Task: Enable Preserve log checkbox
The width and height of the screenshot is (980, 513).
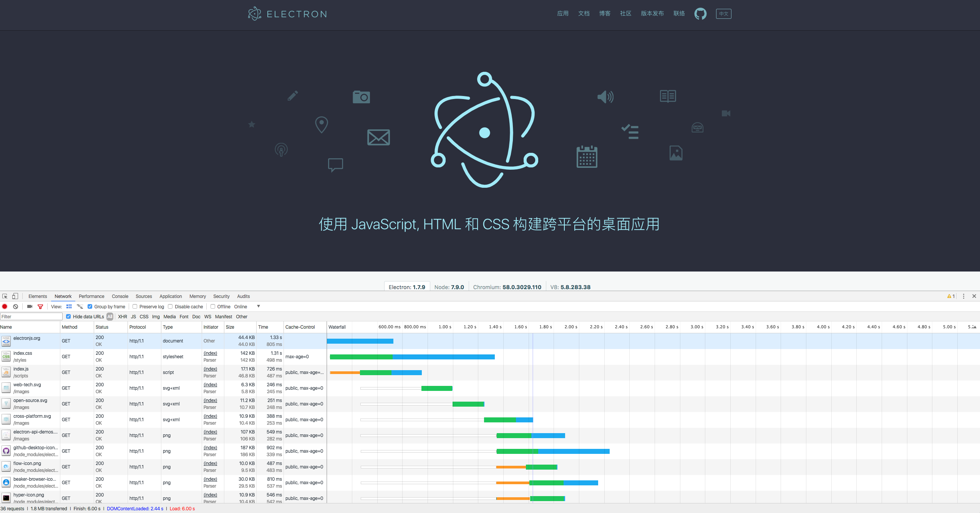Action: pyautogui.click(x=135, y=306)
